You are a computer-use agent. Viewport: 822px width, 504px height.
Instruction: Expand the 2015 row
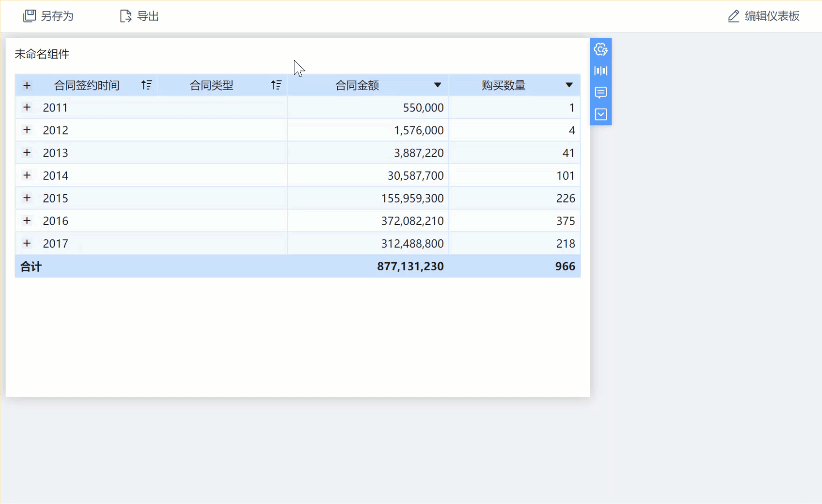[27, 198]
